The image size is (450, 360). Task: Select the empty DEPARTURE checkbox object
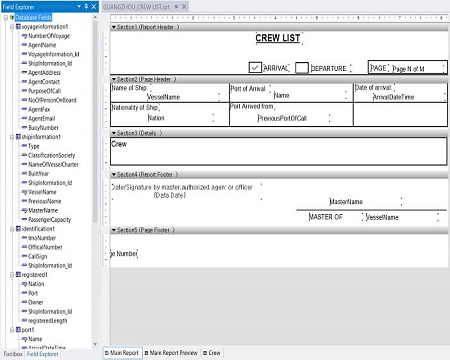point(302,68)
